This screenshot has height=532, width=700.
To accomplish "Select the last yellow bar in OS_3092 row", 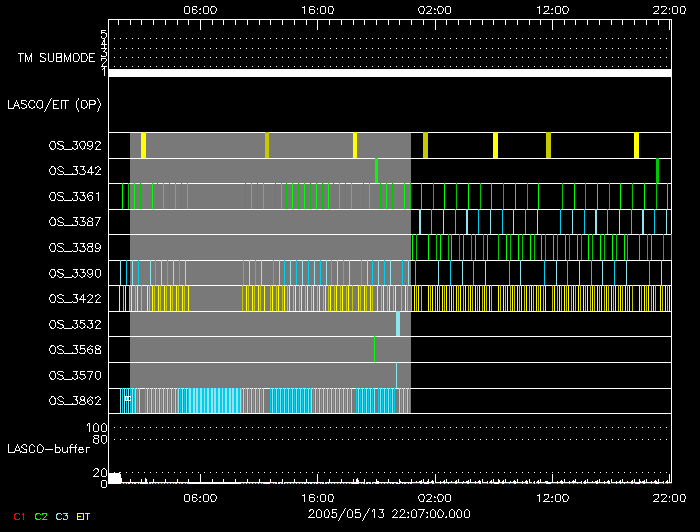I will tap(636, 145).
